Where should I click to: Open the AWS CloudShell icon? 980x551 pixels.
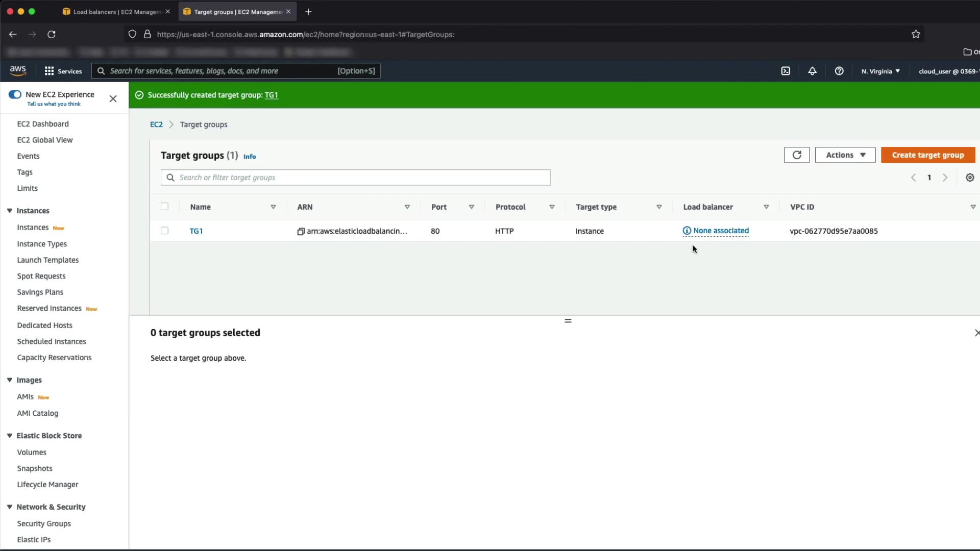(786, 71)
